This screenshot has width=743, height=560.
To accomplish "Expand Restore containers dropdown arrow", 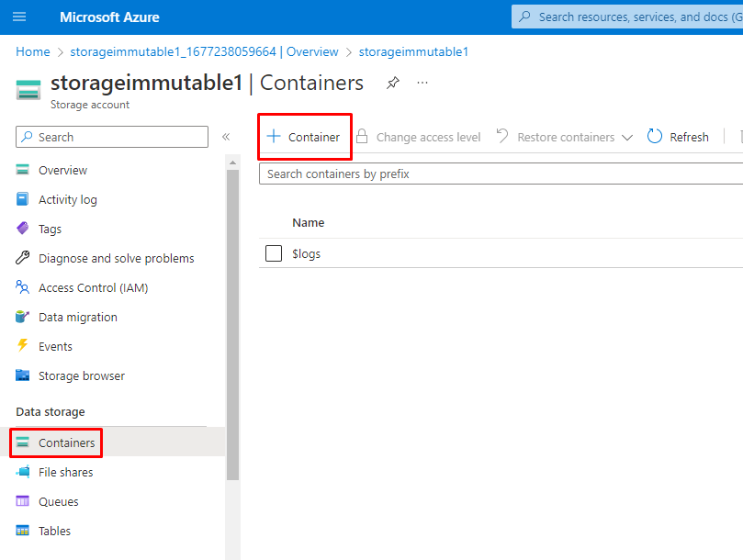I will coord(627,138).
